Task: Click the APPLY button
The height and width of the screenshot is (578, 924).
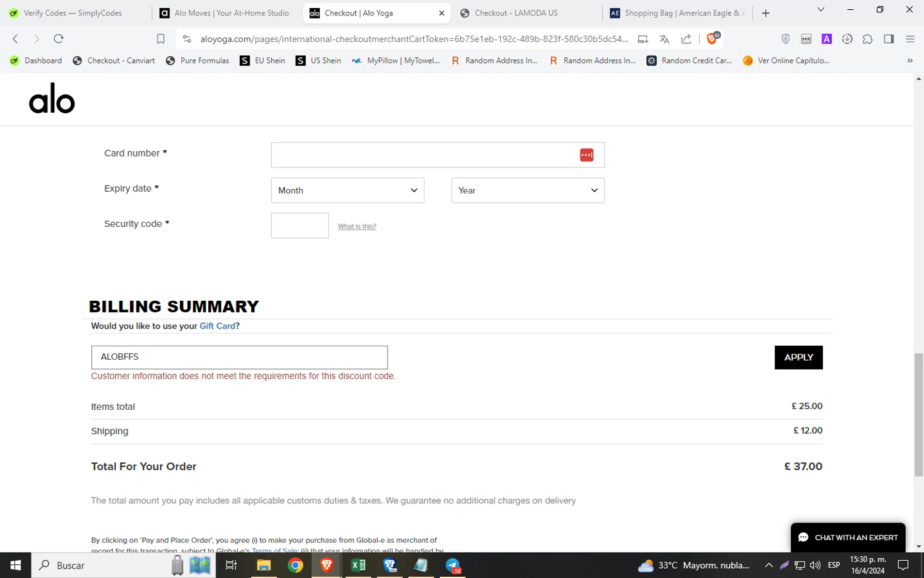Action: point(798,357)
